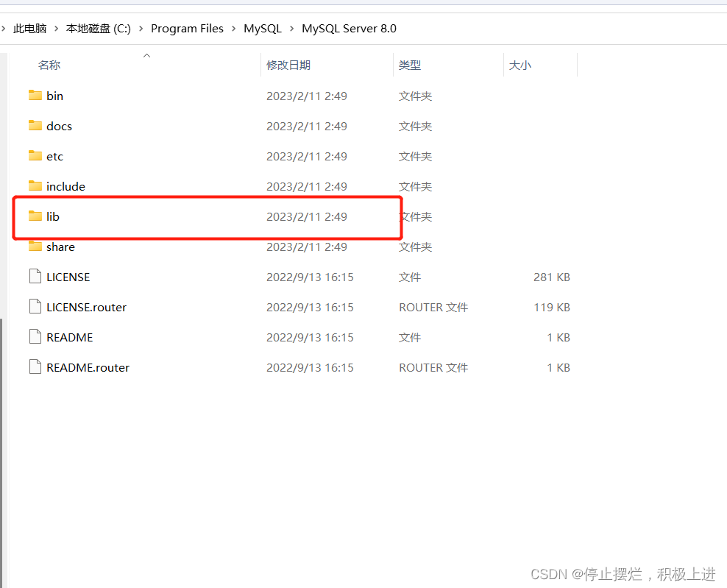The image size is (727, 588).
Task: Open the docs folder icon
Action: (35, 126)
